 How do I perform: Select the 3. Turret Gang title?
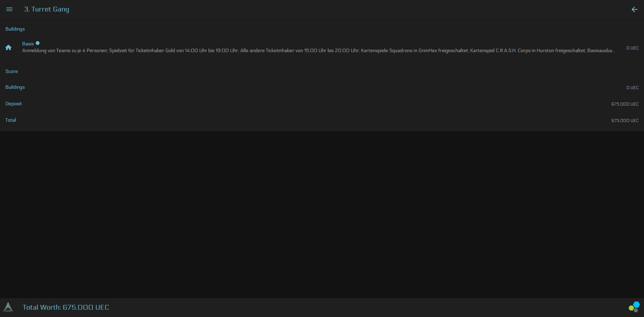point(47,9)
